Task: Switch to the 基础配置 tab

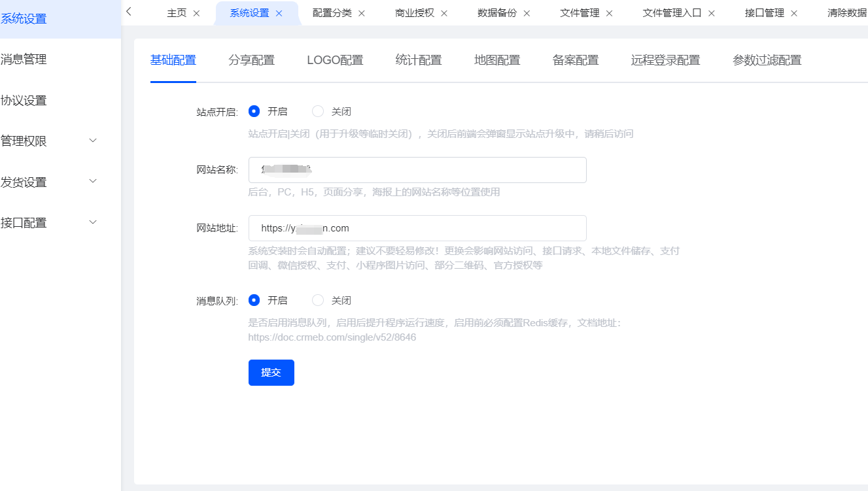Action: (173, 60)
